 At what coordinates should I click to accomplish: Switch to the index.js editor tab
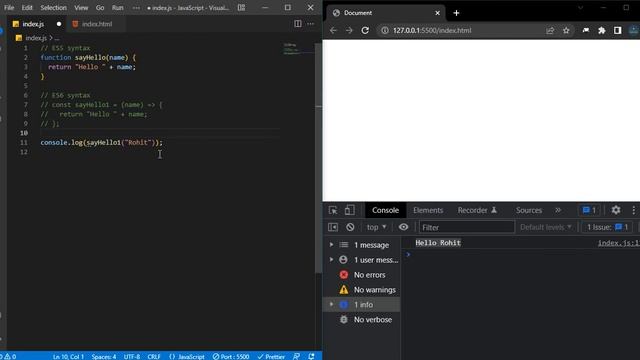(33, 24)
